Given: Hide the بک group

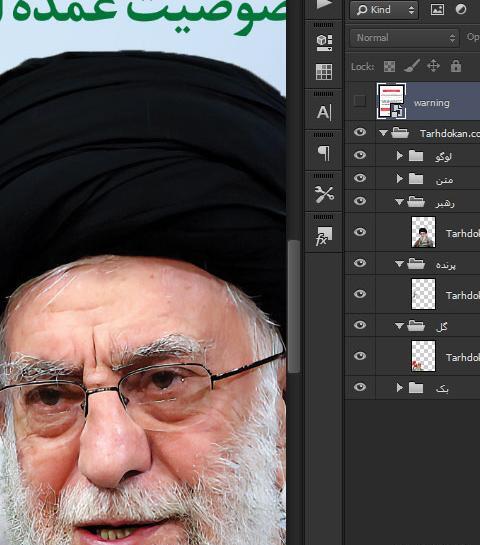Looking at the screenshot, I should point(360,387).
